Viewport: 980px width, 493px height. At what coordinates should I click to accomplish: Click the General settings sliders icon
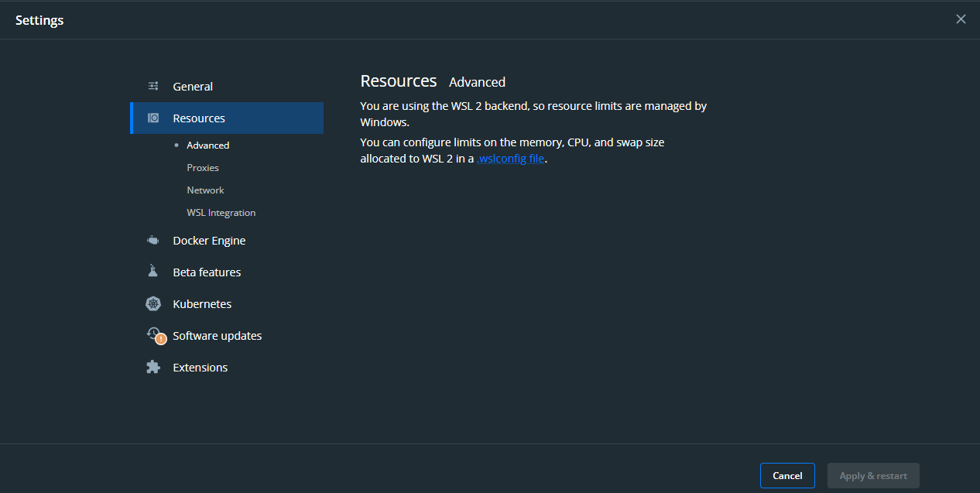pyautogui.click(x=153, y=86)
